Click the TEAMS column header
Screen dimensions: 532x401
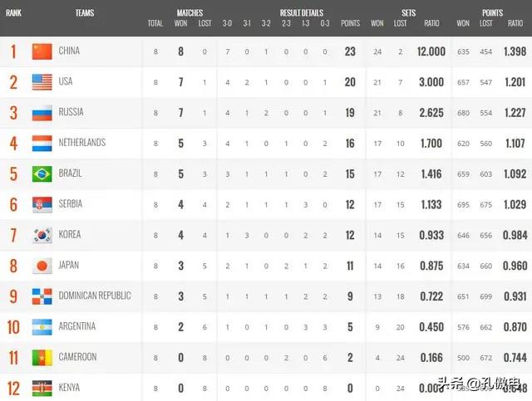click(85, 13)
